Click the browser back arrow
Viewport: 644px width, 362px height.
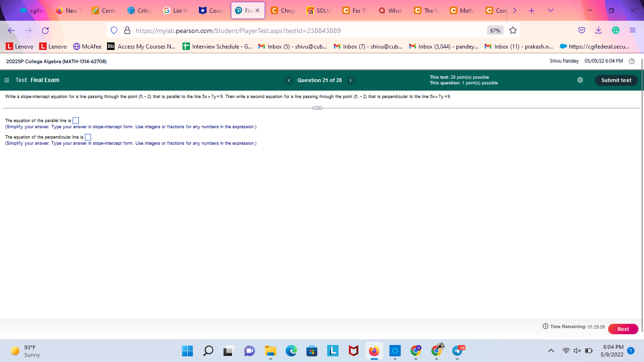coord(11,31)
